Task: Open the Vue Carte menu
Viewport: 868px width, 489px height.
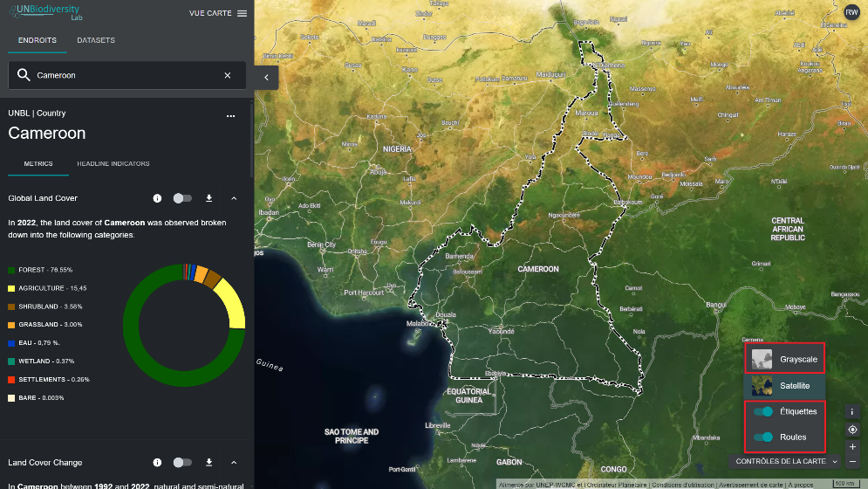Action: click(x=217, y=13)
